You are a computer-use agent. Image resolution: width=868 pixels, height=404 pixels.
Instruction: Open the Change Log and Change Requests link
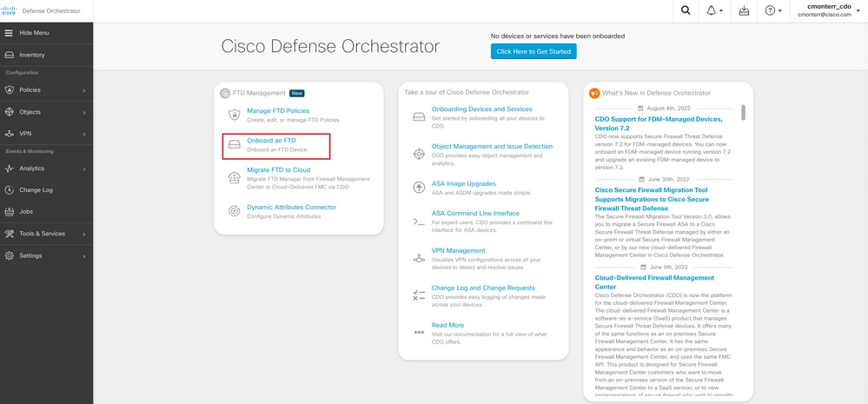tap(483, 288)
